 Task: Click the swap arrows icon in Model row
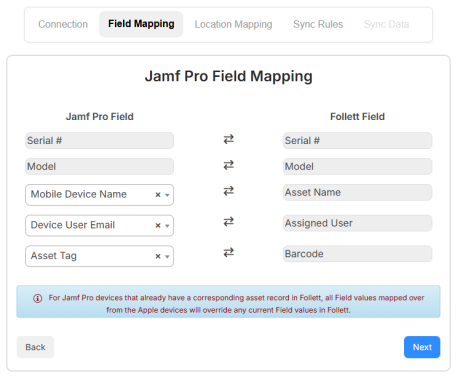click(x=228, y=165)
